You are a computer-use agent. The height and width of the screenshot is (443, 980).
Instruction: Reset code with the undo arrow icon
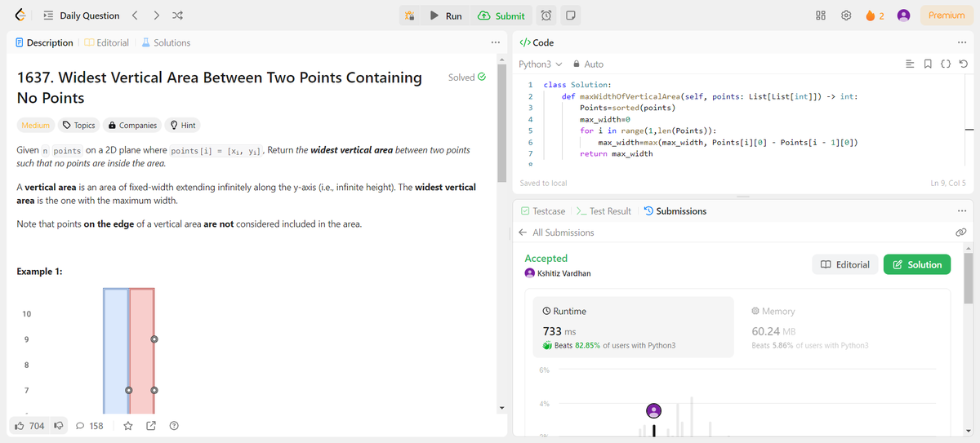point(964,64)
